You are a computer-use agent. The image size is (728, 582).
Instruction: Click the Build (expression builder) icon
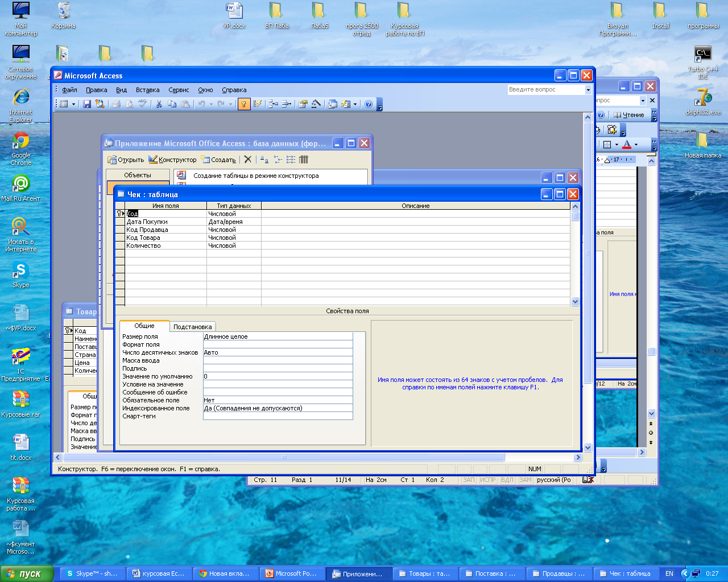(x=316, y=104)
